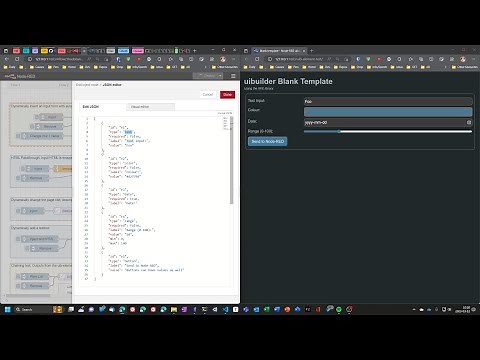Click the highlighted "text" value in JSON
The image size is (480, 360).
(x=128, y=132)
